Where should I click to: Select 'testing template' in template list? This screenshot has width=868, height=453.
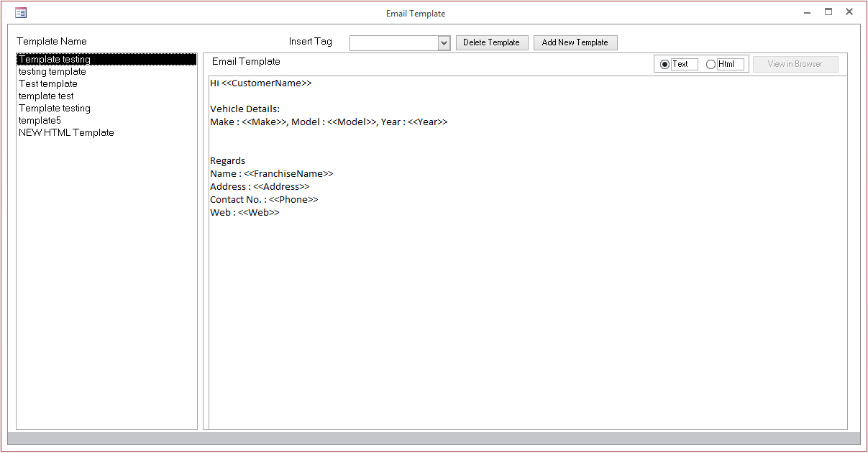point(106,72)
